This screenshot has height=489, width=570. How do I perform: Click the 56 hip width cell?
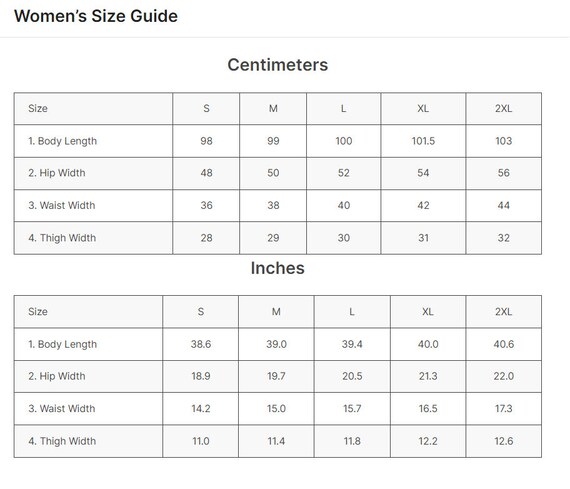pyautogui.click(x=503, y=173)
